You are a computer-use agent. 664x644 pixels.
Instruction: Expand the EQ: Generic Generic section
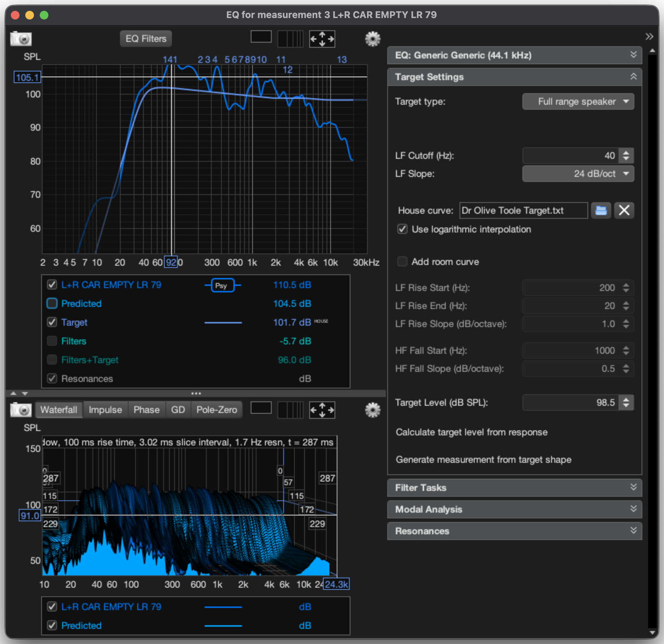(x=514, y=55)
